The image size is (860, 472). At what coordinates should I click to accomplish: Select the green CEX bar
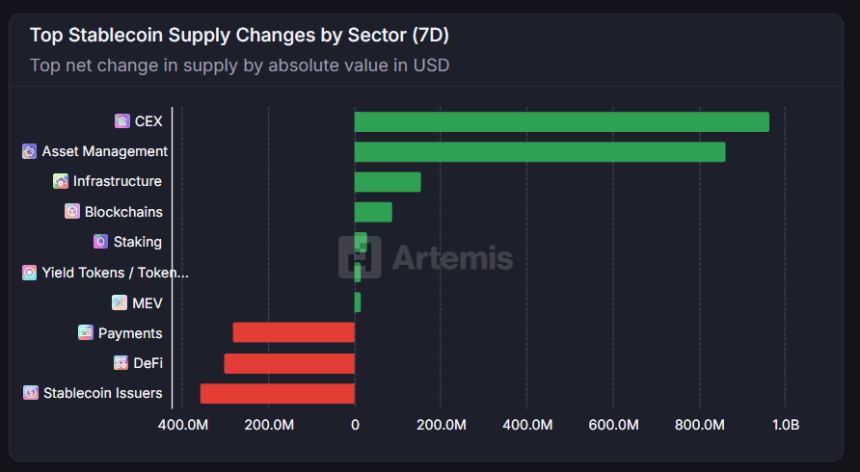pyautogui.click(x=561, y=122)
